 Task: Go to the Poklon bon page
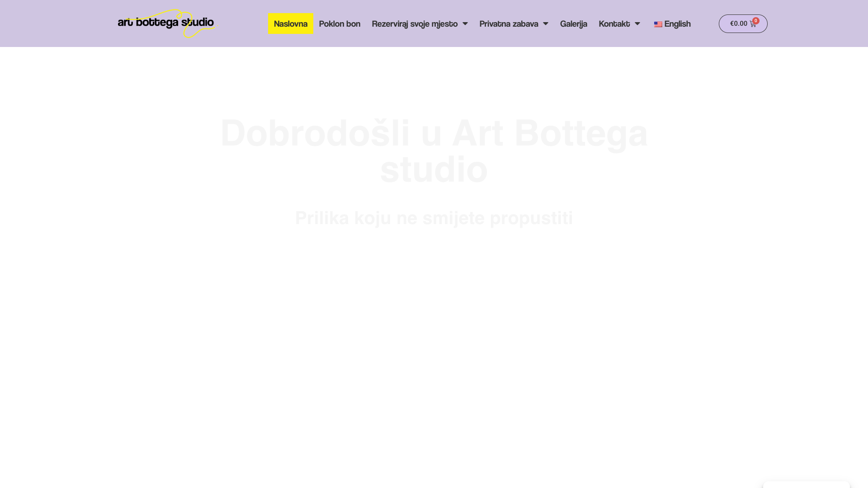340,23
